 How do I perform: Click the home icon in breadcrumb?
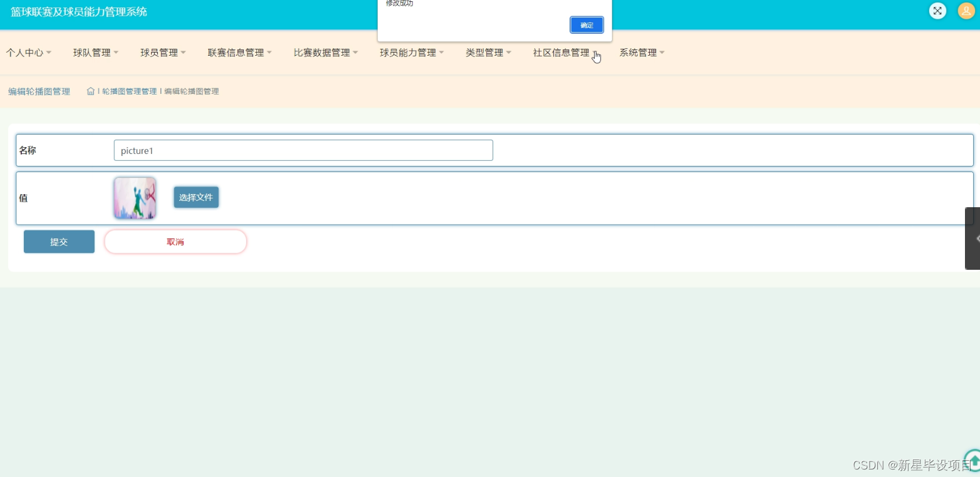[90, 91]
